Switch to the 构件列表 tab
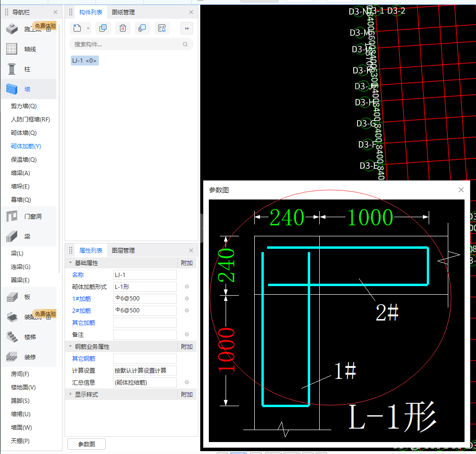The width and height of the screenshot is (476, 454). pyautogui.click(x=90, y=12)
